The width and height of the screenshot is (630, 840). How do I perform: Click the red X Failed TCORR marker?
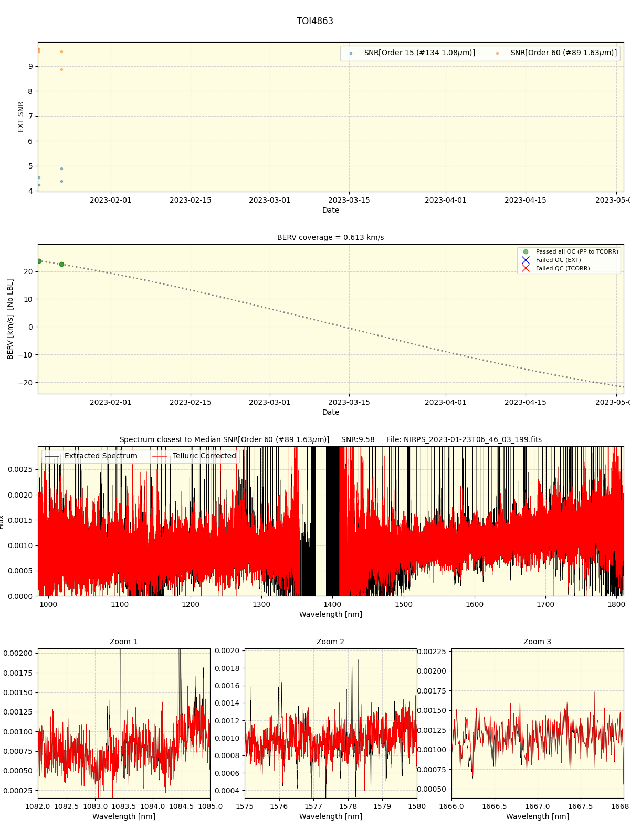[x=526, y=269]
